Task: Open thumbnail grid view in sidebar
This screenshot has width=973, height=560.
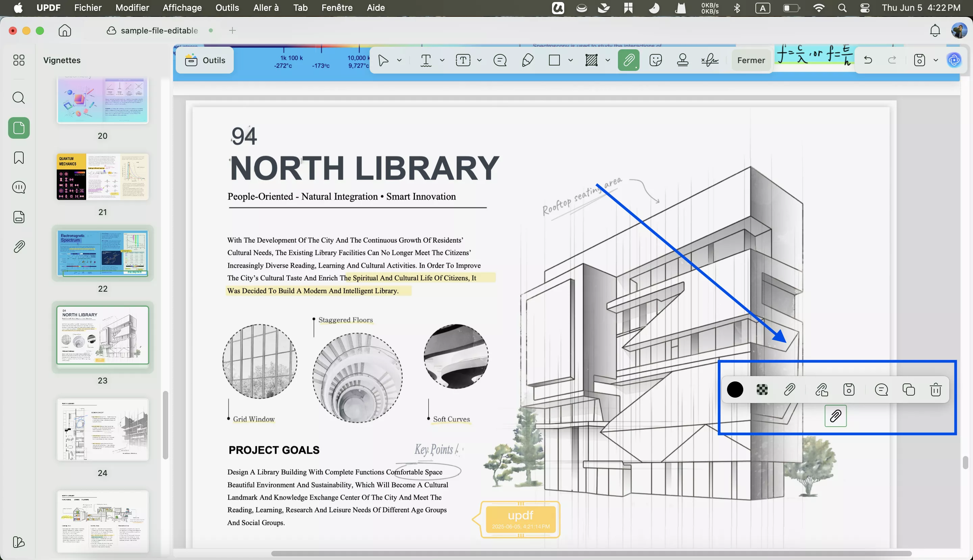Action: pos(19,60)
